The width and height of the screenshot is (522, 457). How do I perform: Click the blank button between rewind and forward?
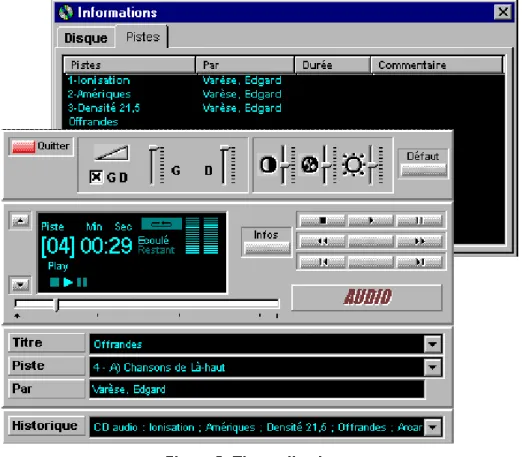coord(371,241)
